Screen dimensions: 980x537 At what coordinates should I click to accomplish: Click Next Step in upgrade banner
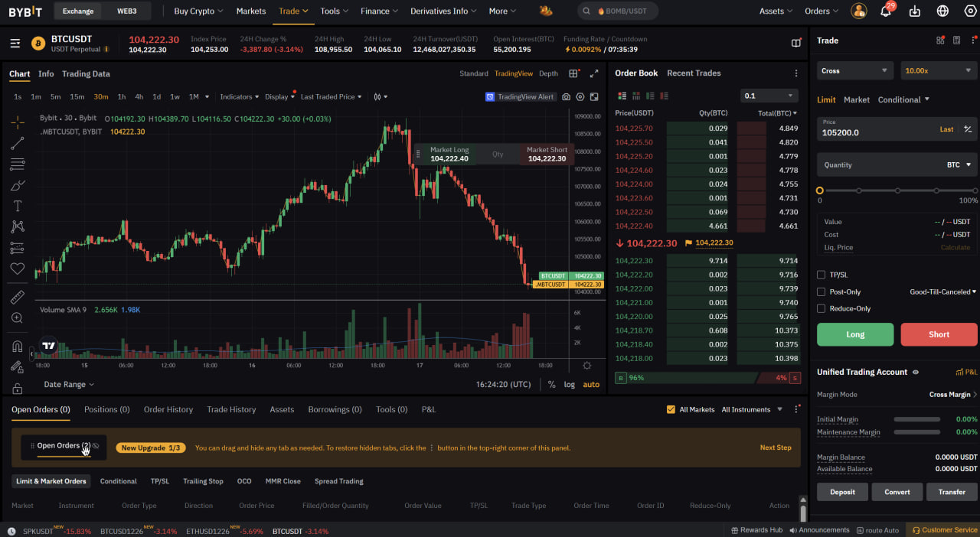[x=776, y=447]
